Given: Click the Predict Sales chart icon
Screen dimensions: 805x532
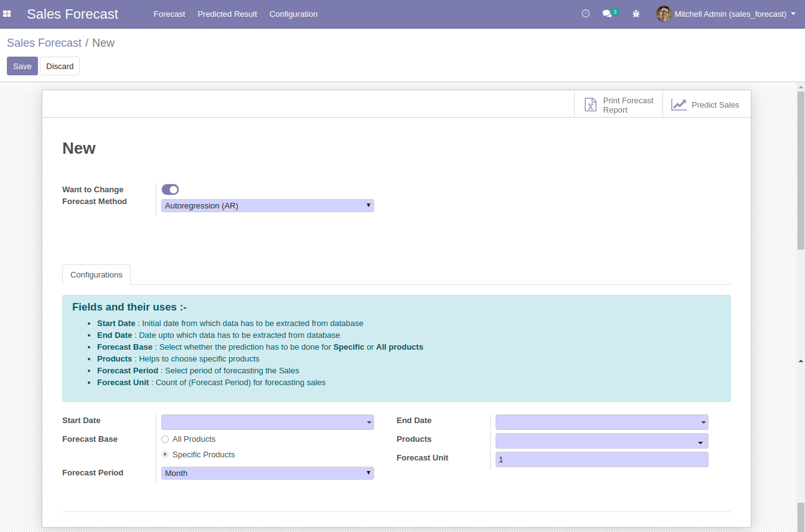Looking at the screenshot, I should coord(679,105).
